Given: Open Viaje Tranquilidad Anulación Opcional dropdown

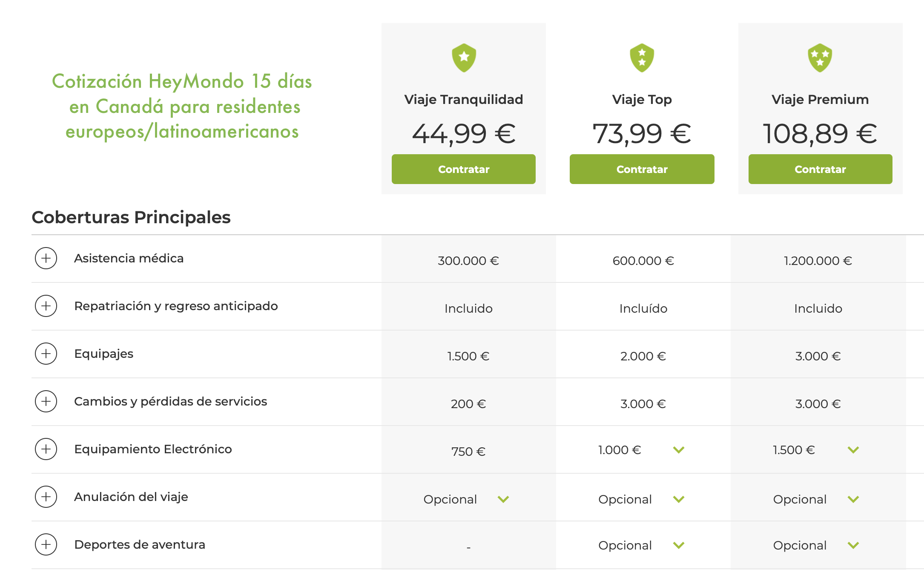Looking at the screenshot, I should pos(503,499).
